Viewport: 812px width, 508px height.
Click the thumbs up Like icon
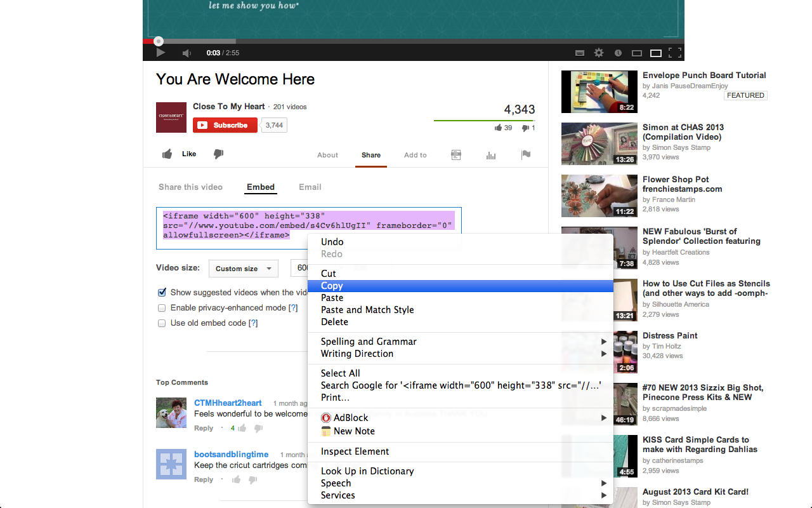click(167, 154)
